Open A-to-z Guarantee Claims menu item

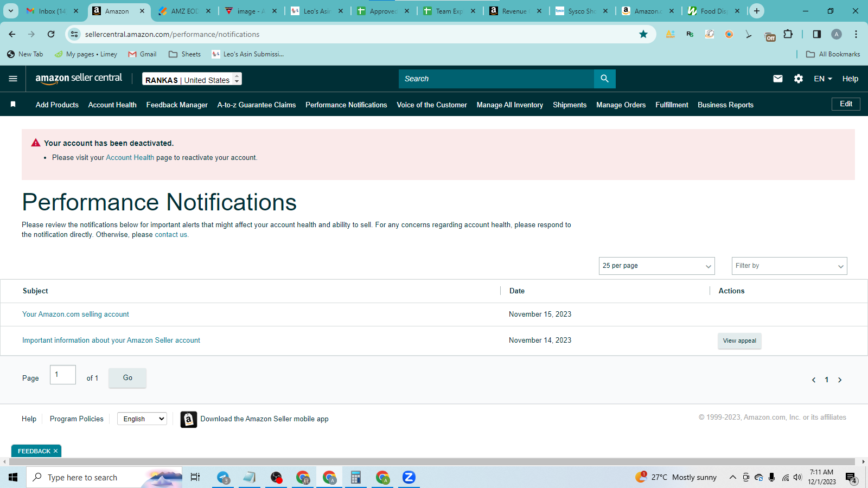pos(257,105)
